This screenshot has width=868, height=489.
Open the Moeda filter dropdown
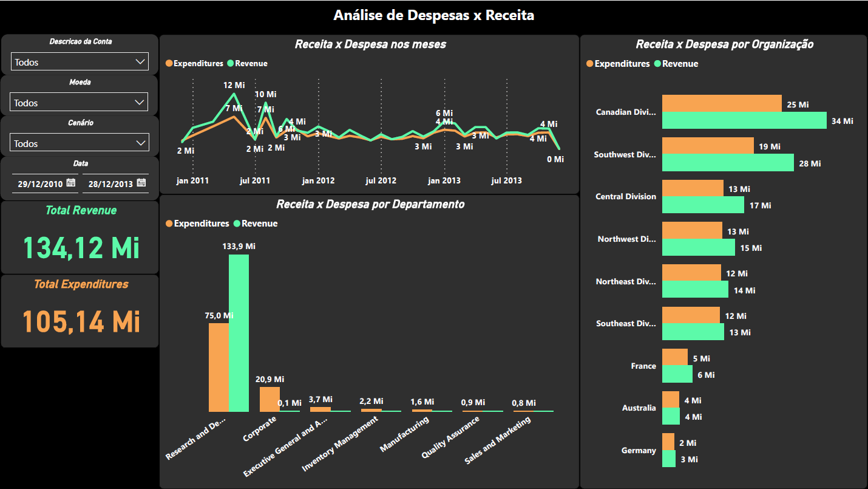(x=79, y=102)
